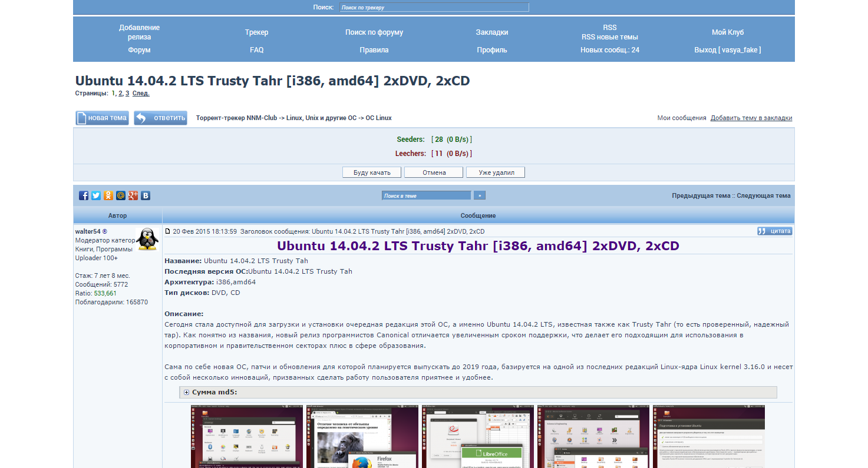This screenshot has height=468, width=868.
Task: Open "Добавление релиза" in the navigation menu
Action: (x=139, y=32)
